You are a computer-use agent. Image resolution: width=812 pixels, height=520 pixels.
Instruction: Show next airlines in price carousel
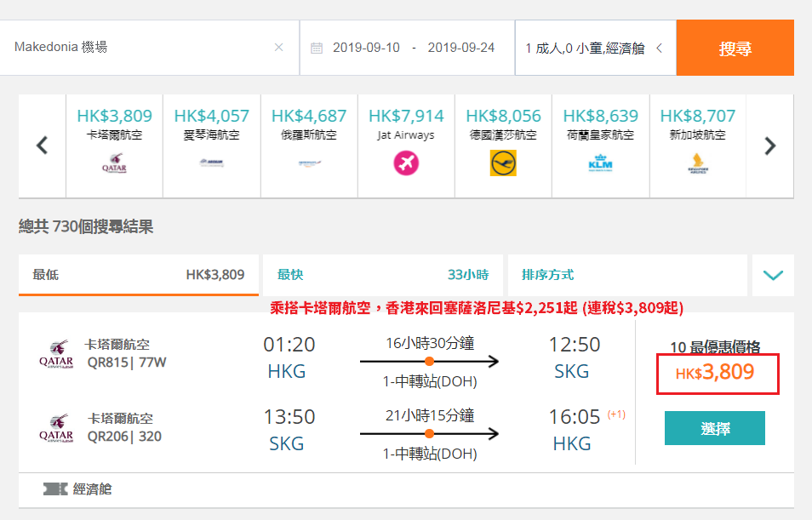pyautogui.click(x=770, y=146)
